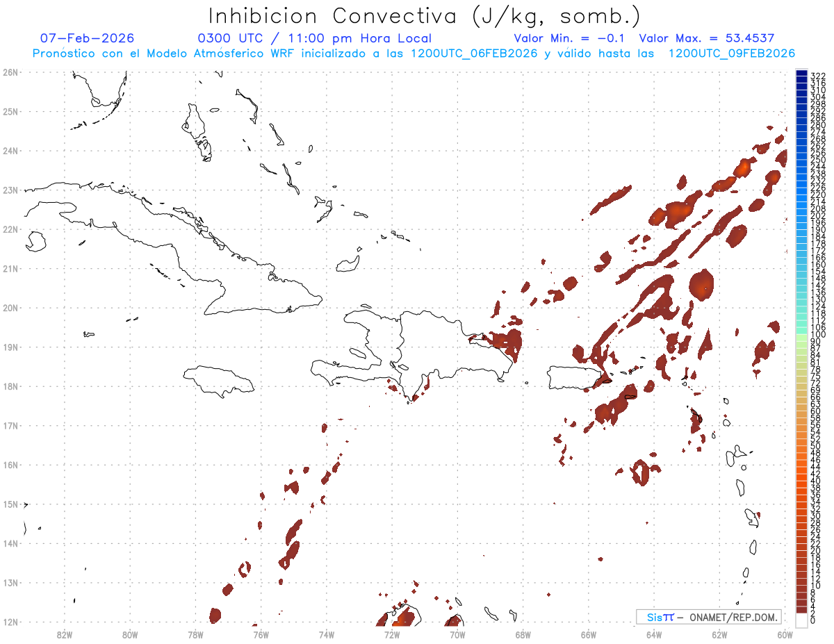This screenshot has height=644, width=834.
Task: Click the "19N" latitude label
Action: point(10,347)
